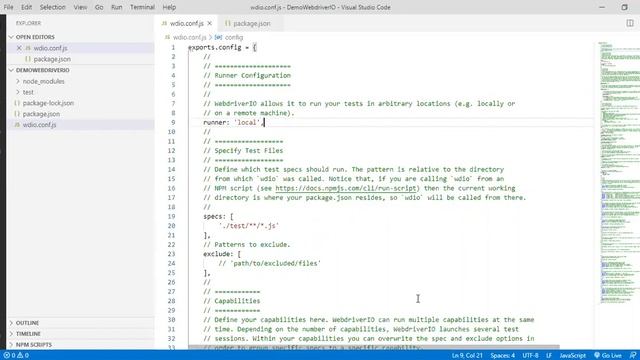Change file encoding via UTF-8

click(x=530, y=356)
